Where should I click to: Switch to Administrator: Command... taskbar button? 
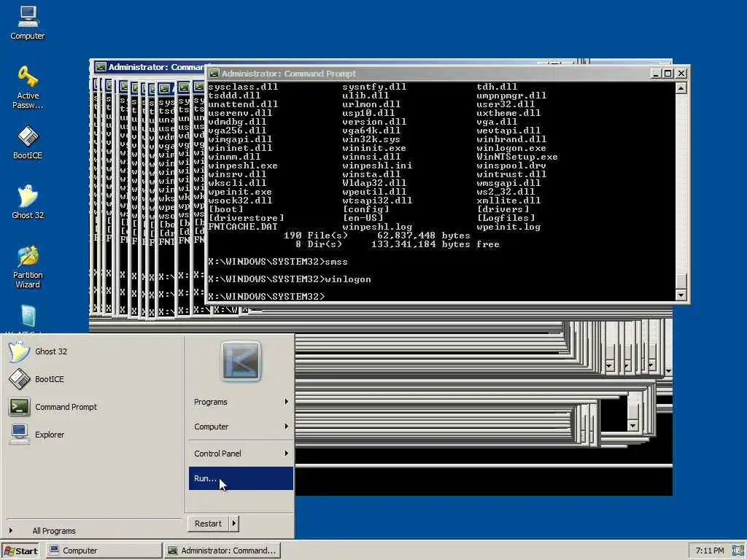click(222, 551)
